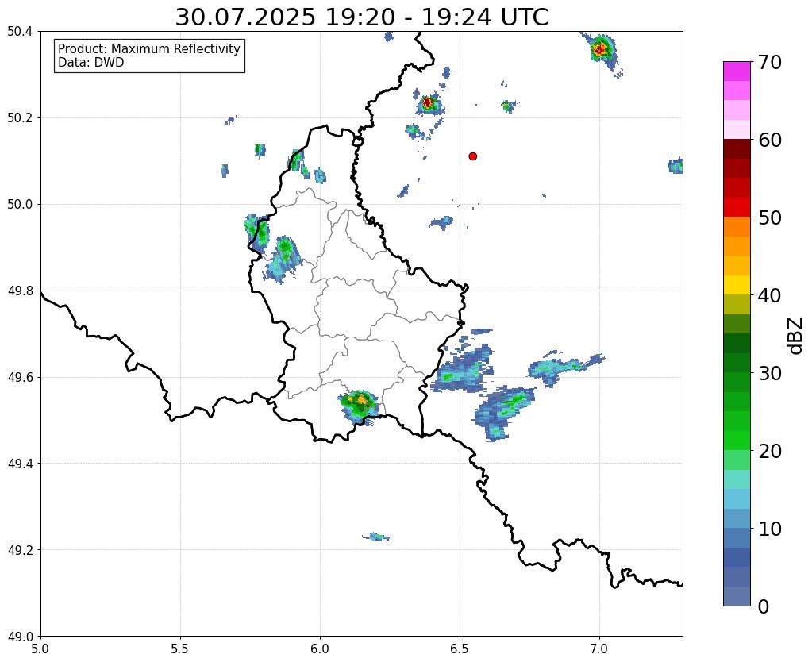
Task: Click the colorbar tick label "10"
Action: 768,529
